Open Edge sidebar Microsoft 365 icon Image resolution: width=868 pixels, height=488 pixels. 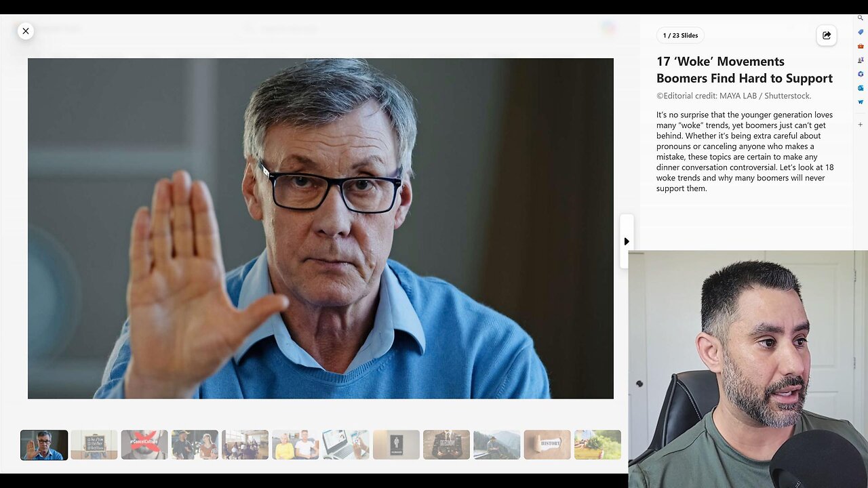coord(861,74)
